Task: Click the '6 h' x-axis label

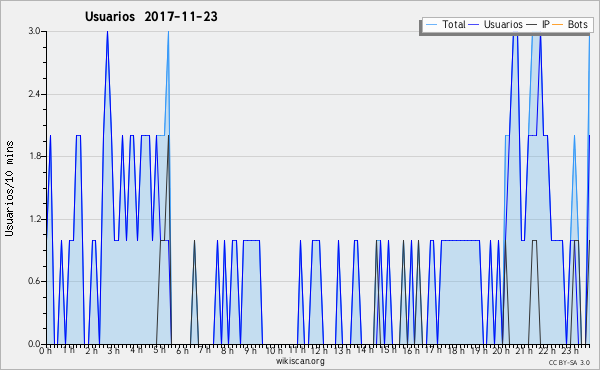Action: point(182,350)
